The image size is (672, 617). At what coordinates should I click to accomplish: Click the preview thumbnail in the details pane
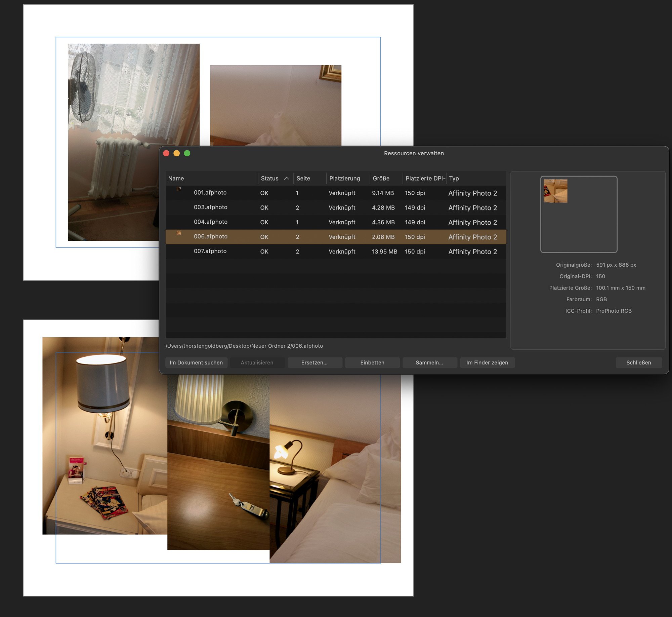tap(555, 191)
